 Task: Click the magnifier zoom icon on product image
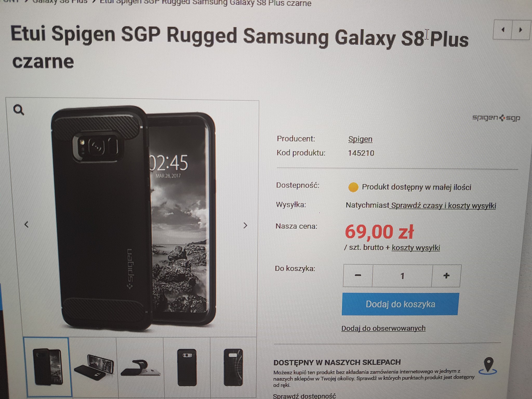[x=18, y=110]
